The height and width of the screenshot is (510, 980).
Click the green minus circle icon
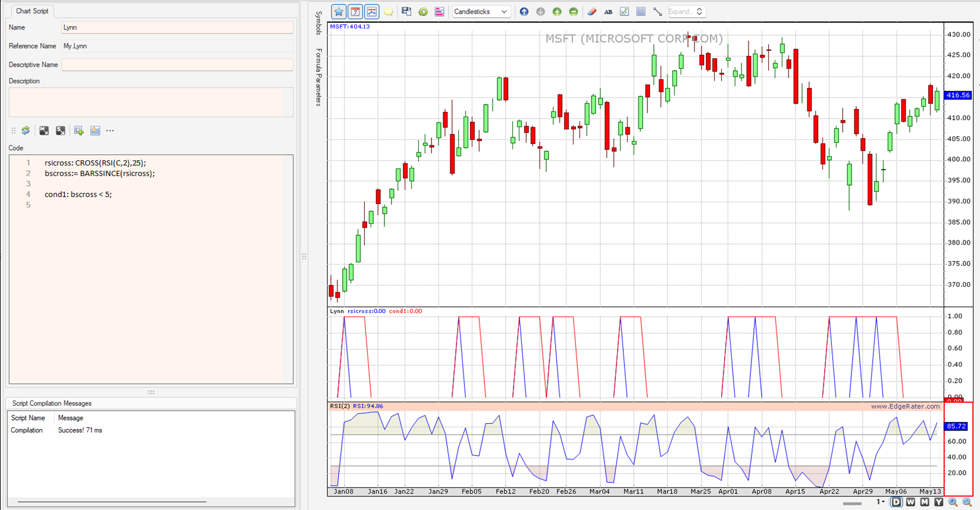point(574,11)
